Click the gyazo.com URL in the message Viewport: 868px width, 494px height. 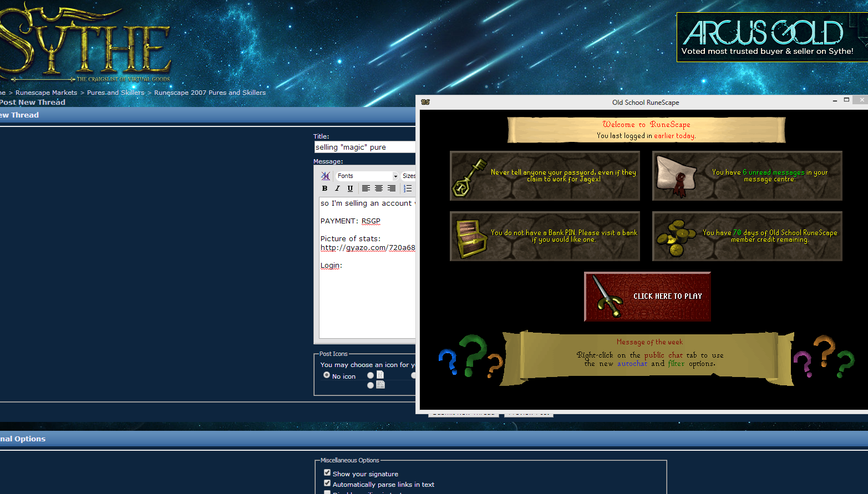coord(368,248)
